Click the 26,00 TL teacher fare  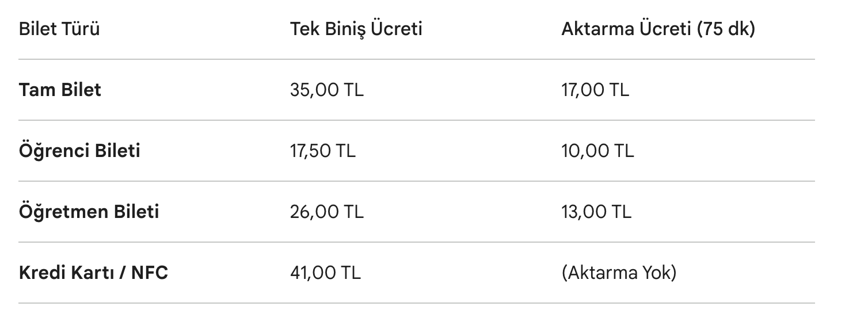click(x=327, y=212)
